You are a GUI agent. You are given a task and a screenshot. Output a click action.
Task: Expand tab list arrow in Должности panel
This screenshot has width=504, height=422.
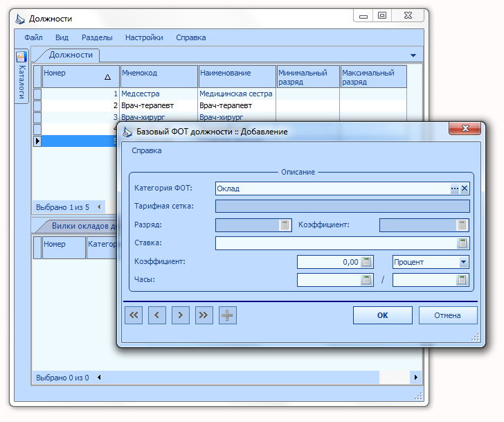point(413,55)
